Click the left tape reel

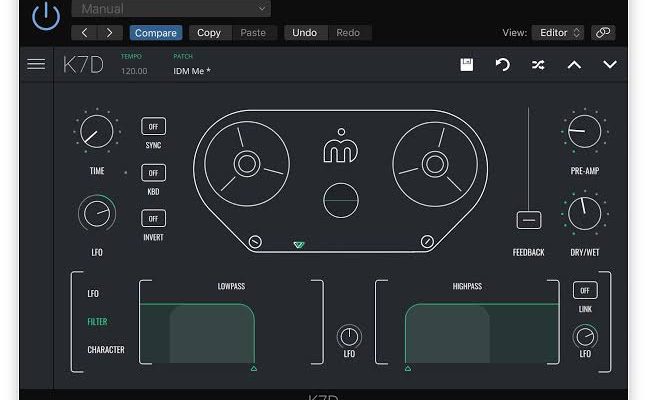tap(246, 163)
